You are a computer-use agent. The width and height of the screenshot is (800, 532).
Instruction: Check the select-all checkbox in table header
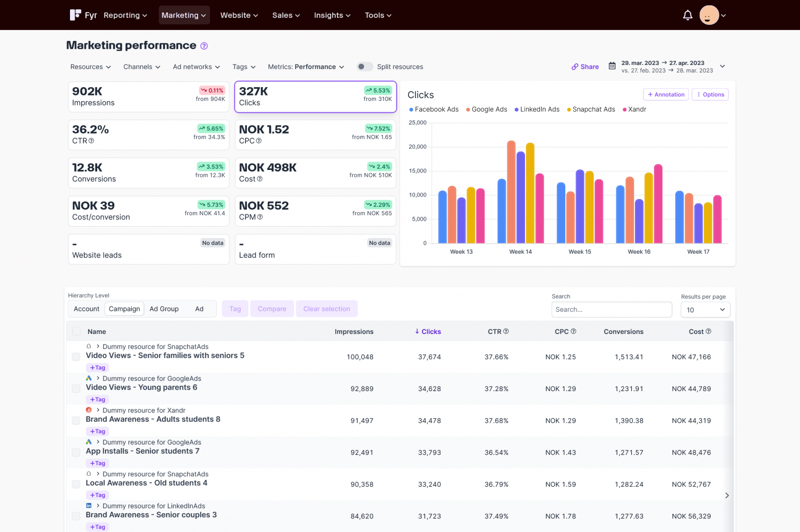click(76, 332)
